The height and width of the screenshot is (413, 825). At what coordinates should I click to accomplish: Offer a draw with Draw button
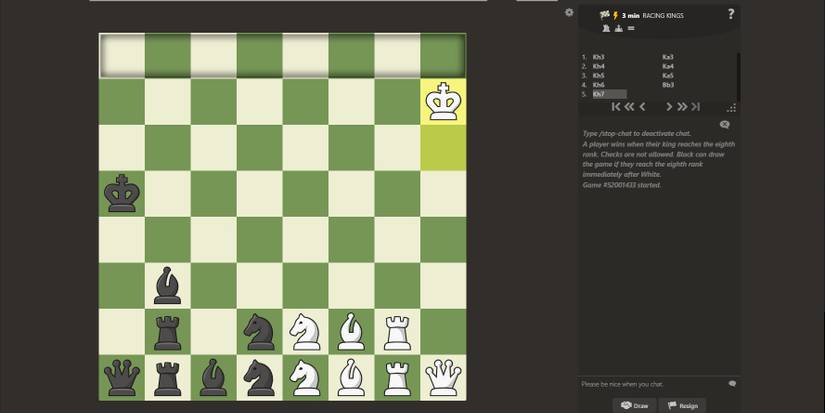[x=635, y=405]
